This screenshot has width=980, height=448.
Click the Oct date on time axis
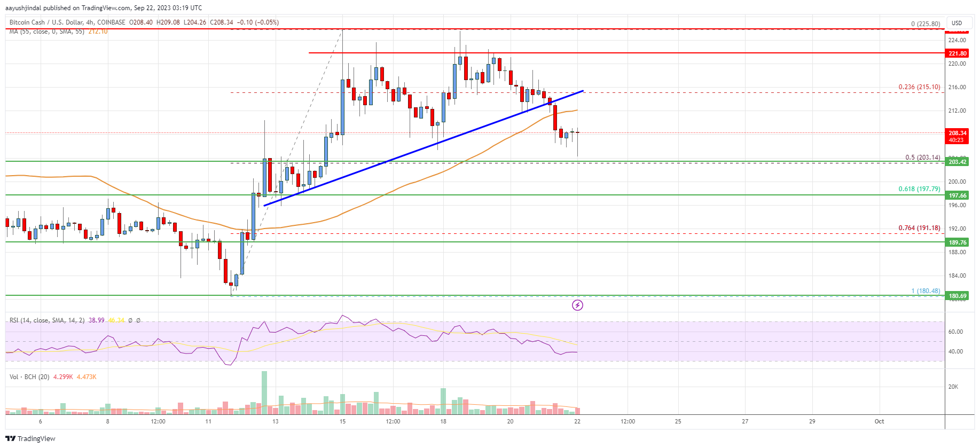coord(879,421)
